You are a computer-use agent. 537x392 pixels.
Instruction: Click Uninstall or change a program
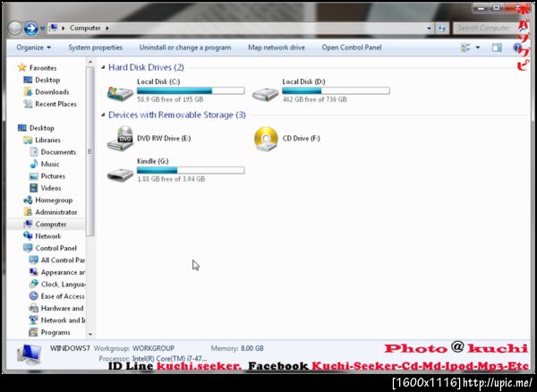click(185, 47)
